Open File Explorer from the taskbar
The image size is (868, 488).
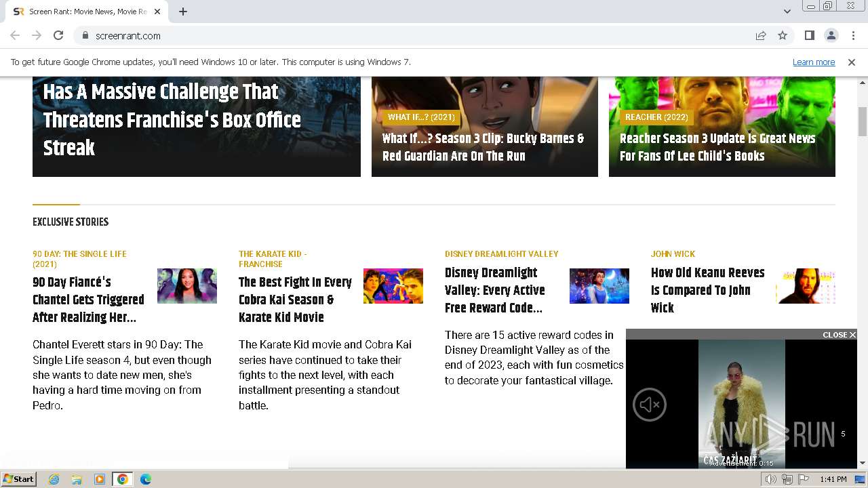point(77,479)
